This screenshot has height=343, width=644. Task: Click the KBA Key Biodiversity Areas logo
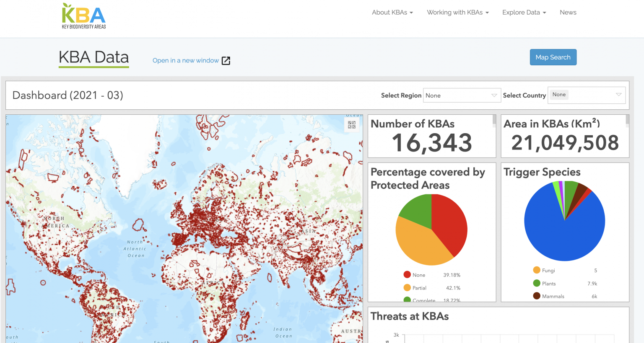click(x=84, y=17)
